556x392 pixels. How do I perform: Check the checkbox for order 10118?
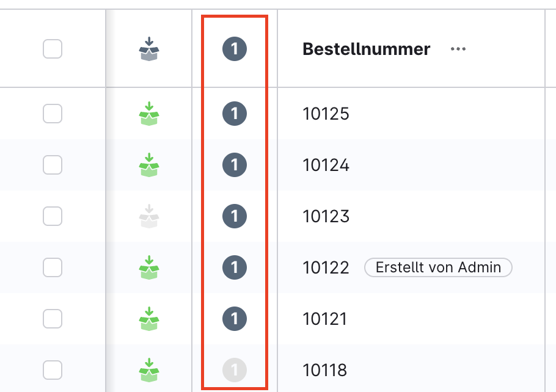click(x=53, y=370)
